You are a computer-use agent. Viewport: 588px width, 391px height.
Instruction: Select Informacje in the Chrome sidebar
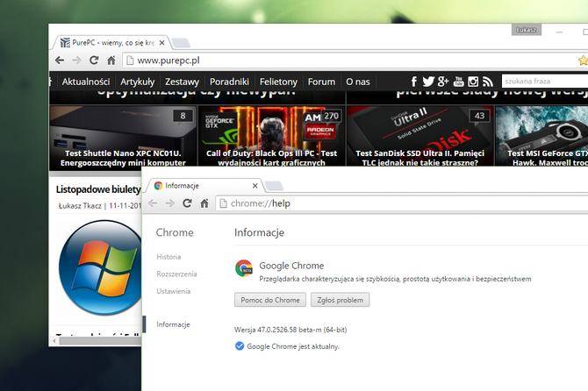pyautogui.click(x=173, y=324)
